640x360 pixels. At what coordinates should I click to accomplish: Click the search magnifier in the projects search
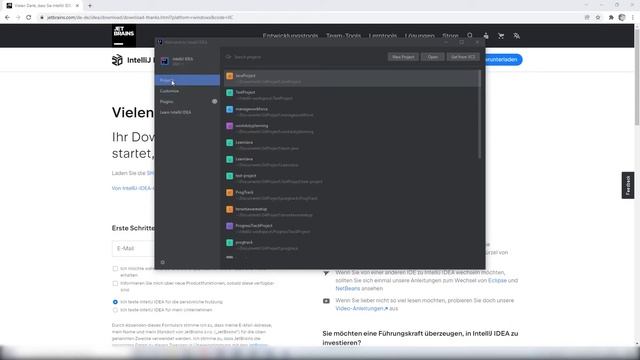pos(229,57)
